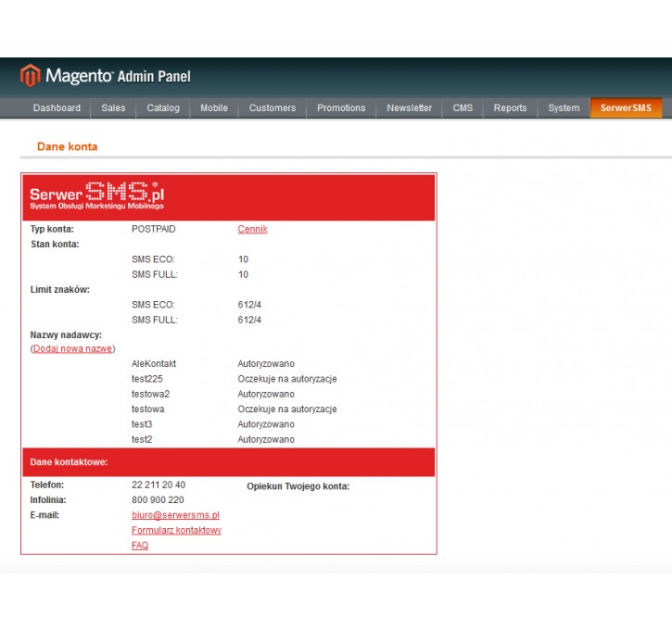Click test225 status Oczekuje na autoryzacje
The height and width of the screenshot is (630, 672).
[x=287, y=379]
